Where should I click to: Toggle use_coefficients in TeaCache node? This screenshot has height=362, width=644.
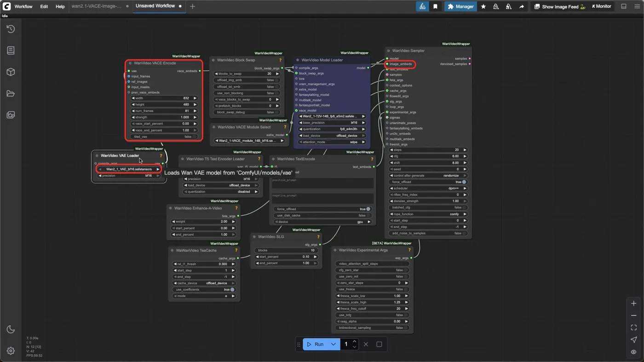204,290
